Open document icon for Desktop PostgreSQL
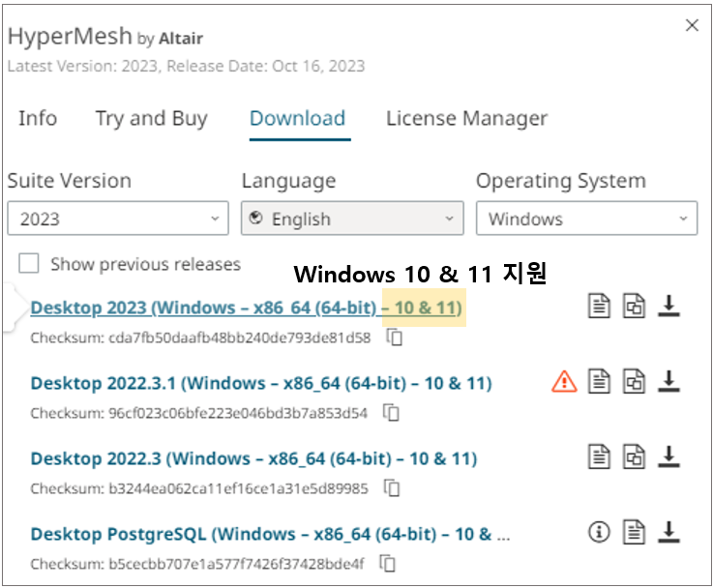Viewport: 713px width, 588px height. 634,532
